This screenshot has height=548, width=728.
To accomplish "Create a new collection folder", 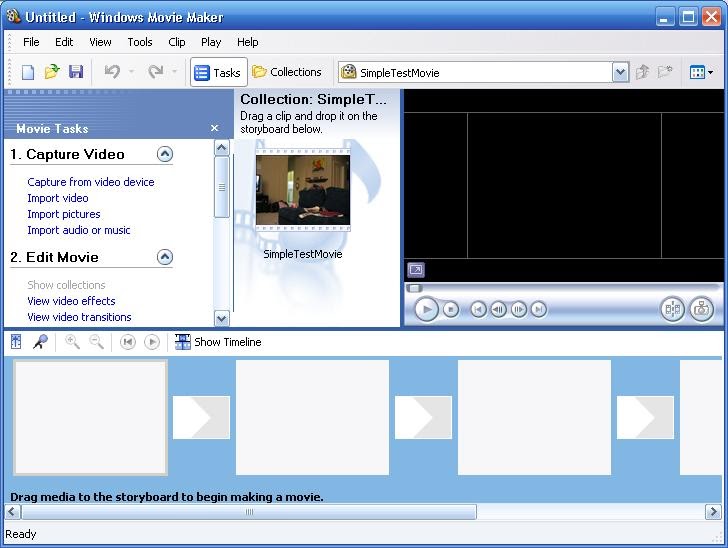I will [x=665, y=72].
